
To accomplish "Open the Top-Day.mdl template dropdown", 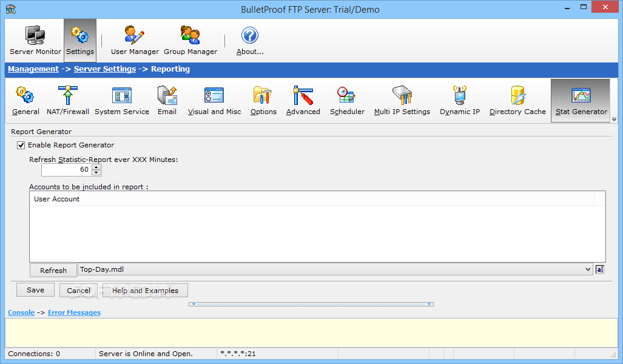I will 588,269.
